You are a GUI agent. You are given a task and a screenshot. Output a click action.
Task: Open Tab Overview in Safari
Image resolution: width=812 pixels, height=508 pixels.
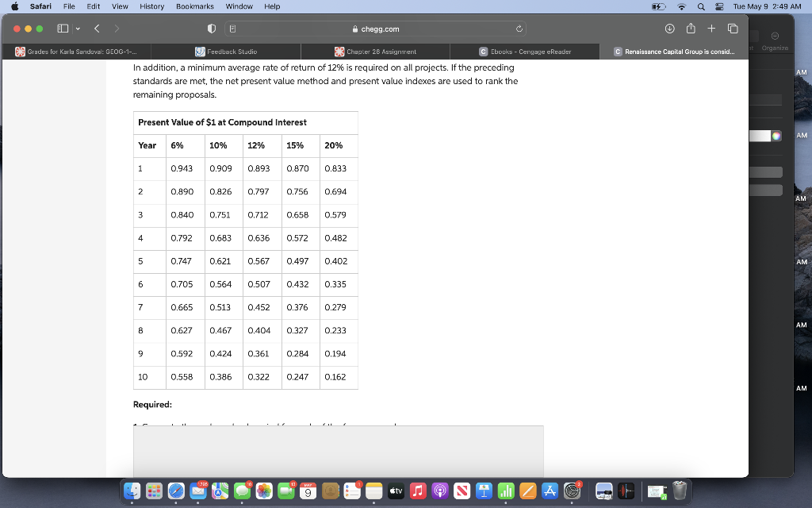[733, 28]
